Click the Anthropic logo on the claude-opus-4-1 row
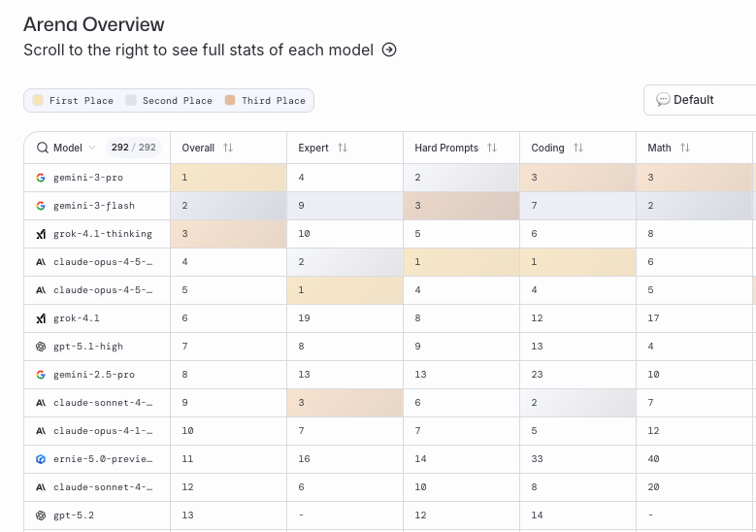This screenshot has width=756, height=532. click(41, 431)
